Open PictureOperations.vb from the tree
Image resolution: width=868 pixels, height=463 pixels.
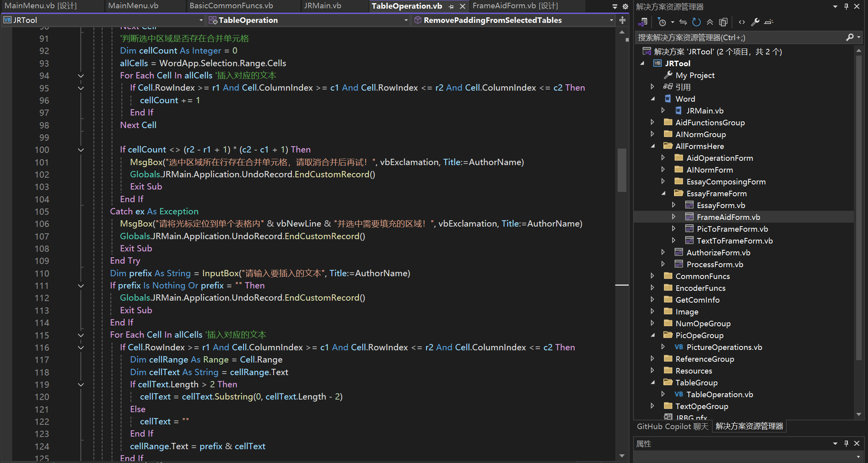(x=724, y=347)
